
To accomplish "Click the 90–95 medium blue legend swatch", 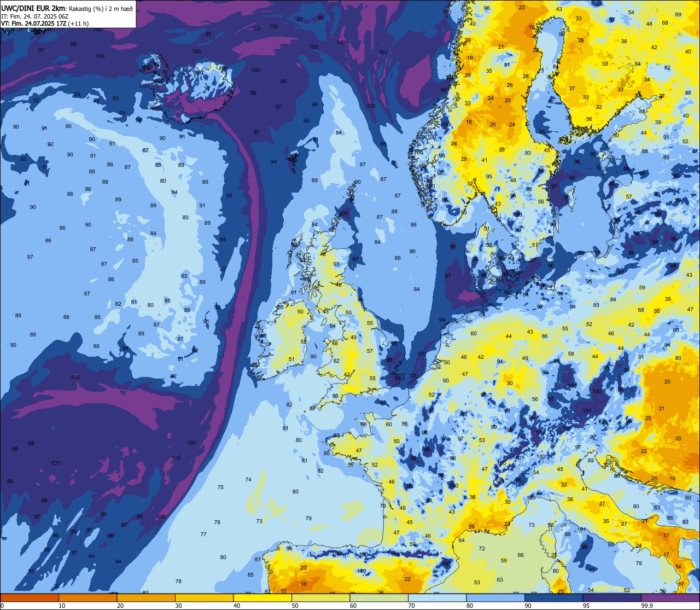I will click(x=553, y=597).
